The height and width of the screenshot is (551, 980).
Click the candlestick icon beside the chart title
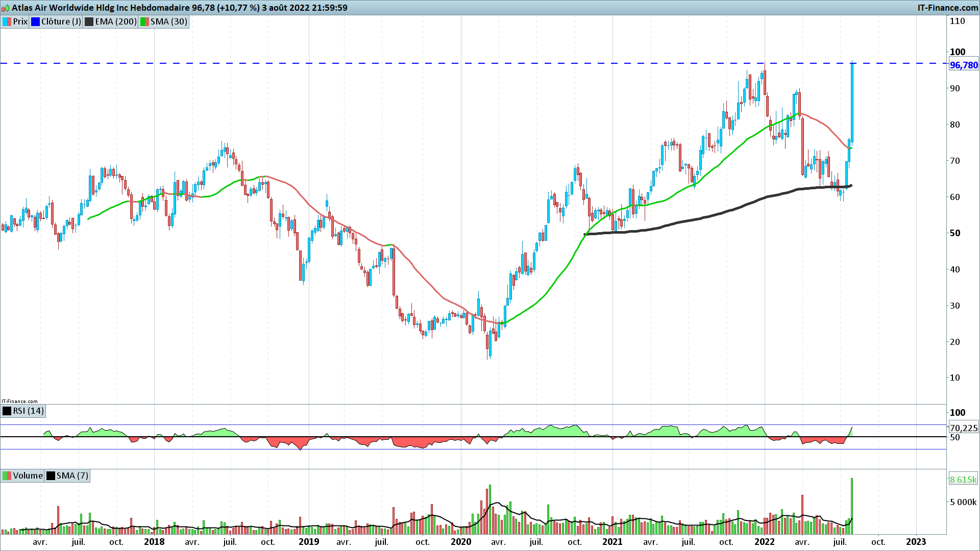tap(6, 8)
